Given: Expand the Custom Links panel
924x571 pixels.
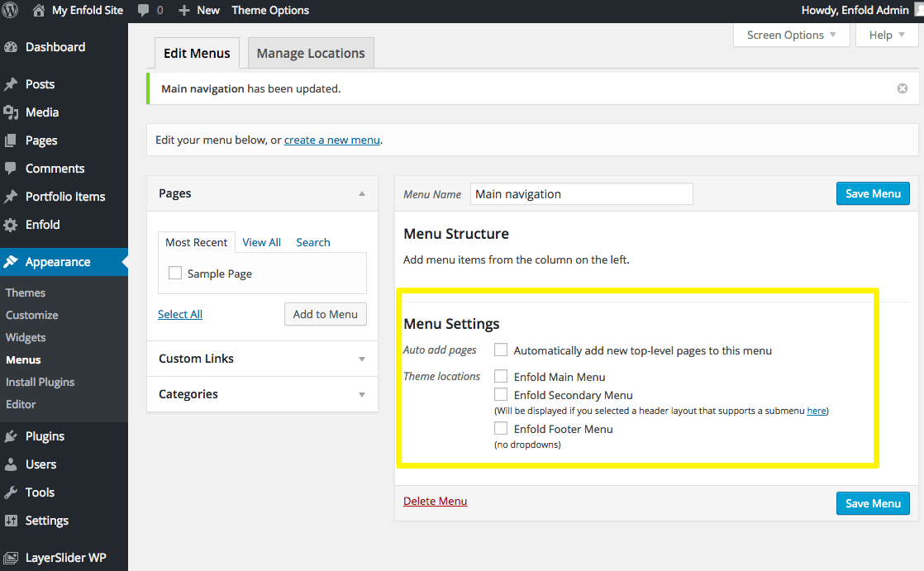Looking at the screenshot, I should (361, 359).
